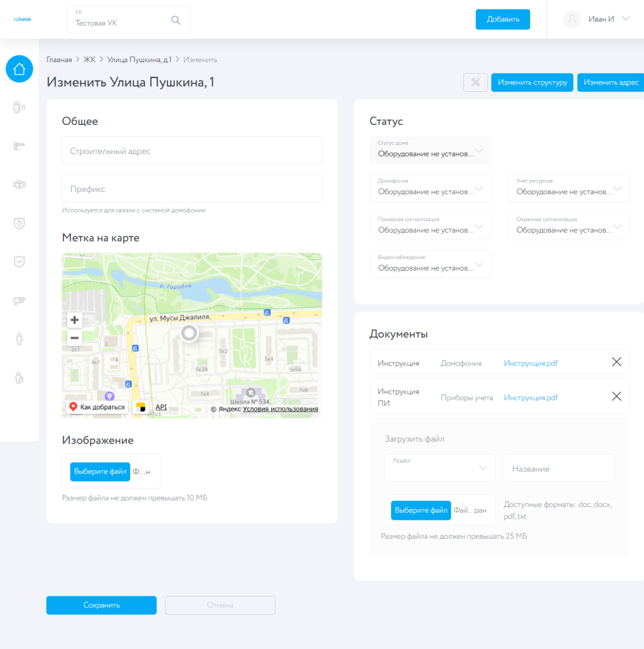Expand the Учет ресурсов dropdown
The height and width of the screenshot is (649, 644).
click(568, 188)
